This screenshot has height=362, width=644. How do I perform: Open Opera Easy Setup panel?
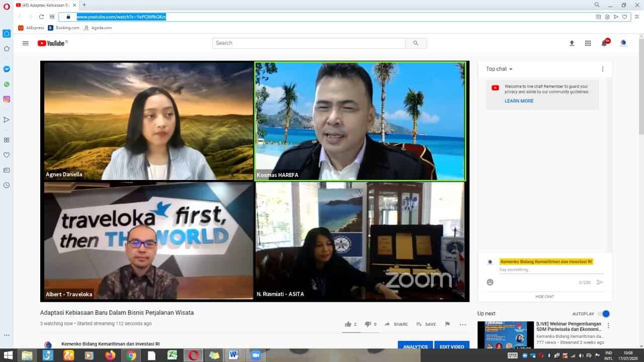pos(637,17)
